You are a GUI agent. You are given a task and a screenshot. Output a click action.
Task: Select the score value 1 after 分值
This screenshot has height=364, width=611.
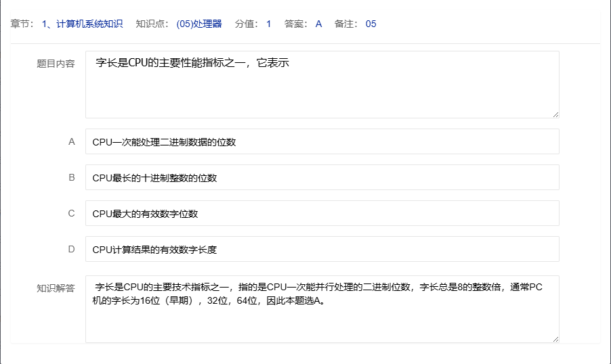tap(268, 24)
